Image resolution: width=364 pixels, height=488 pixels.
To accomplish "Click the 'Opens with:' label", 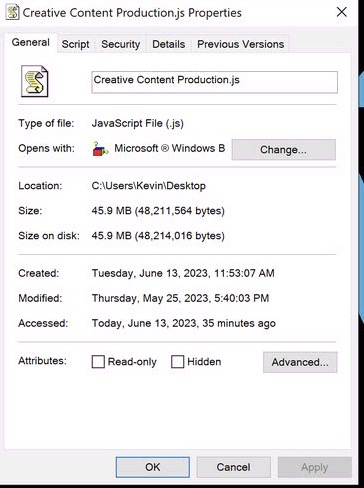I will 47,148.
